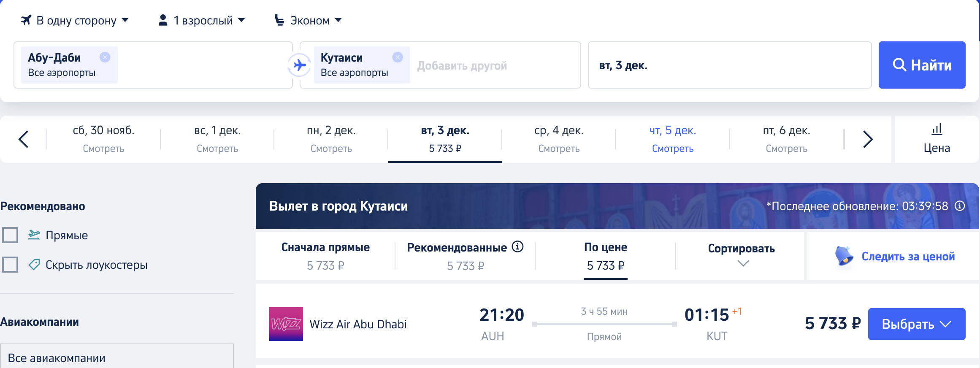Click the bell icon for price tracking
980x368 pixels.
[844, 256]
